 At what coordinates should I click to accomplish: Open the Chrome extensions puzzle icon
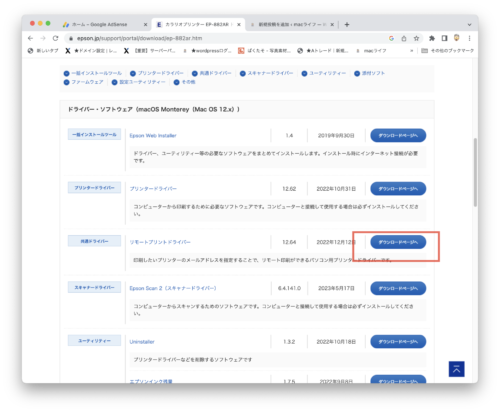[432, 38]
